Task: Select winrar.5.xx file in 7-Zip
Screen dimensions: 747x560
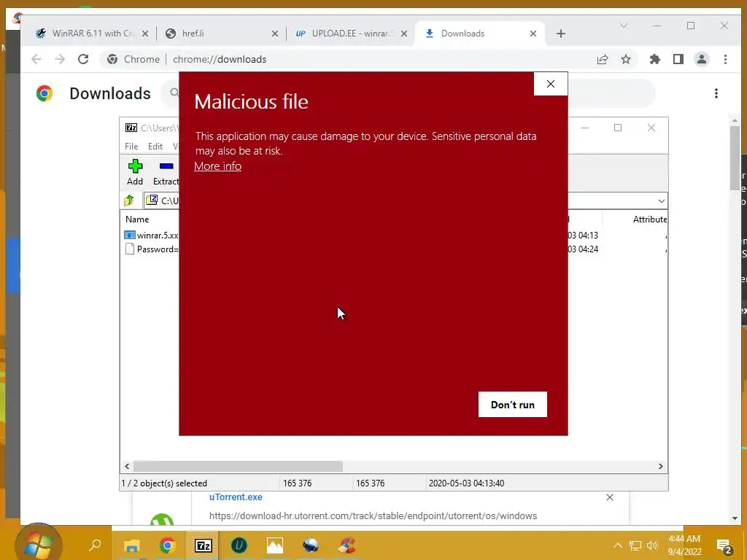Action: coord(152,236)
